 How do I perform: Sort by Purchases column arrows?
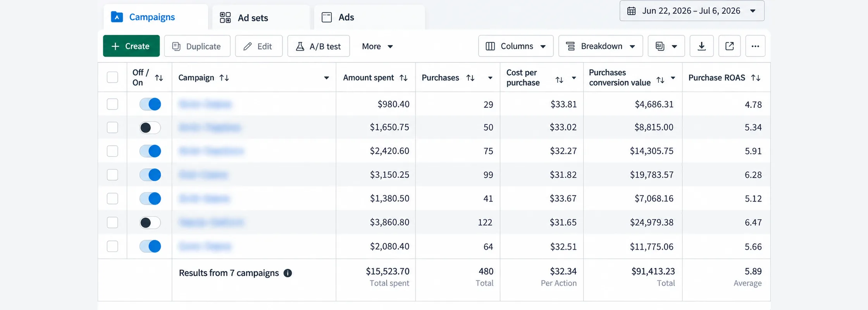point(470,78)
